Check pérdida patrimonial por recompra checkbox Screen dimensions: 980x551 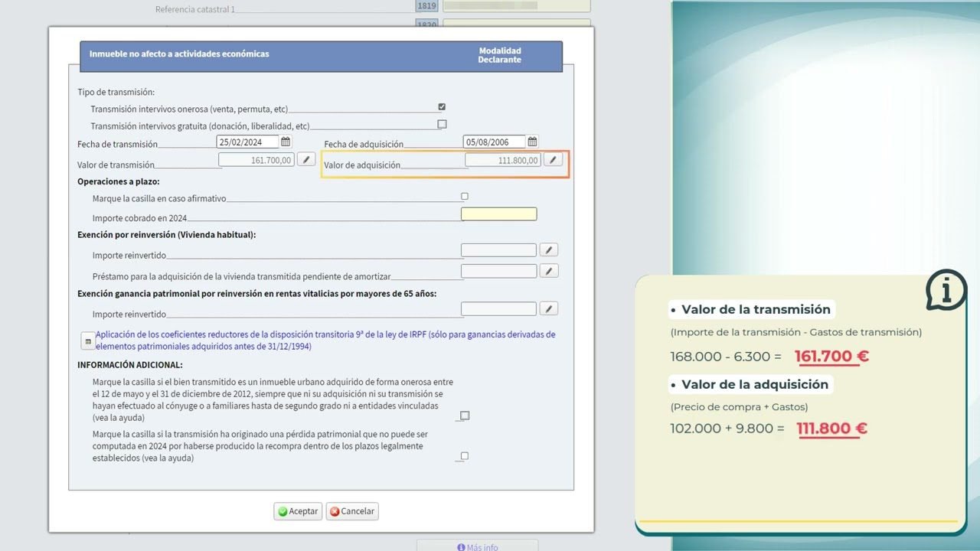pos(464,456)
